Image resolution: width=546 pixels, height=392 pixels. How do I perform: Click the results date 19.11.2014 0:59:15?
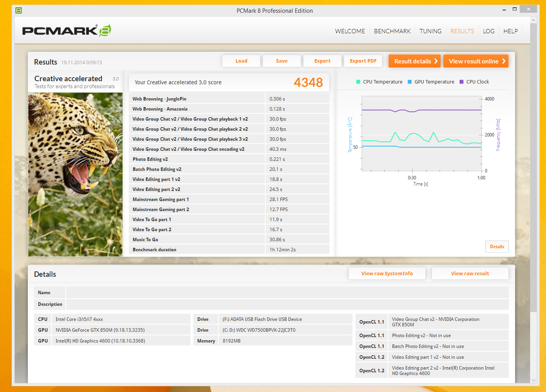coord(82,62)
